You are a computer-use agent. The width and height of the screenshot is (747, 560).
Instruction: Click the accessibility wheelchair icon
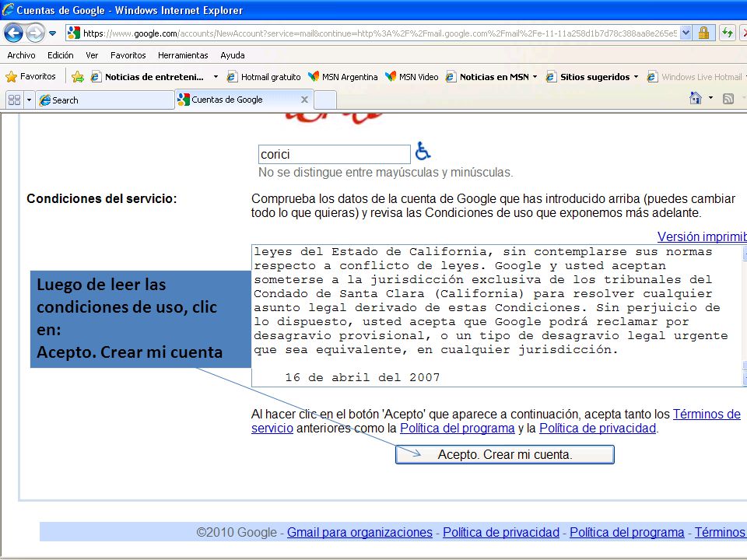(x=423, y=151)
